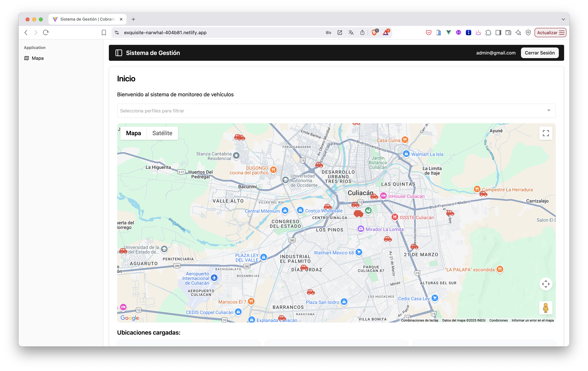Click the Stanza Cantabria Residencial marker

pyautogui.click(x=236, y=155)
